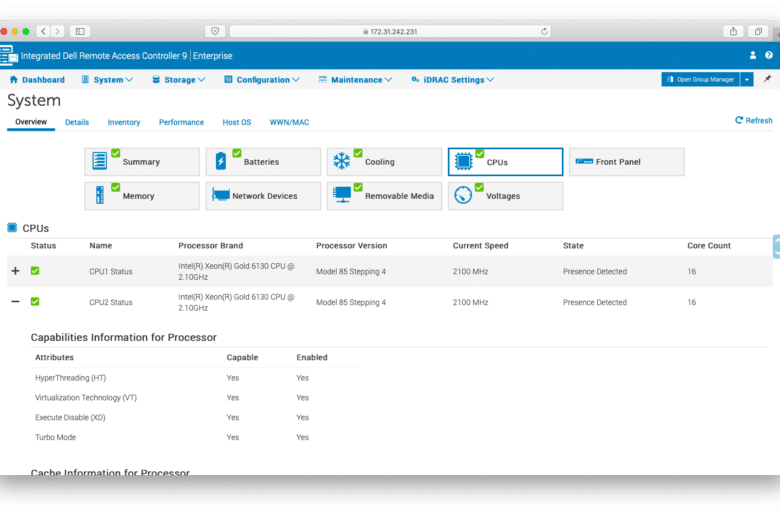
Task: Click the Safari share icon
Action: coord(733,31)
